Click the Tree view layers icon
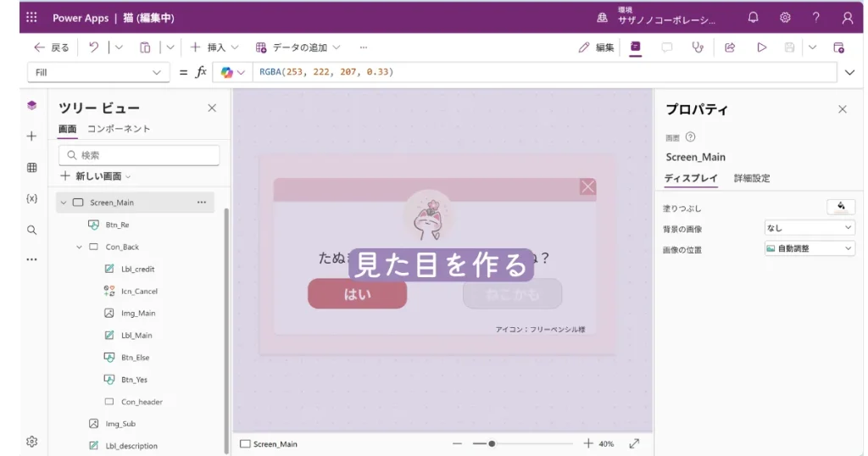868x456 pixels. (x=31, y=105)
